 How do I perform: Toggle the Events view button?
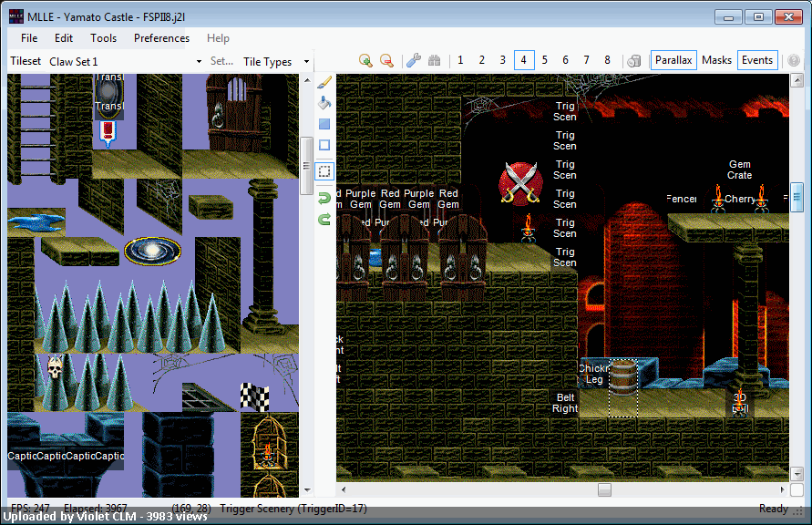757,60
